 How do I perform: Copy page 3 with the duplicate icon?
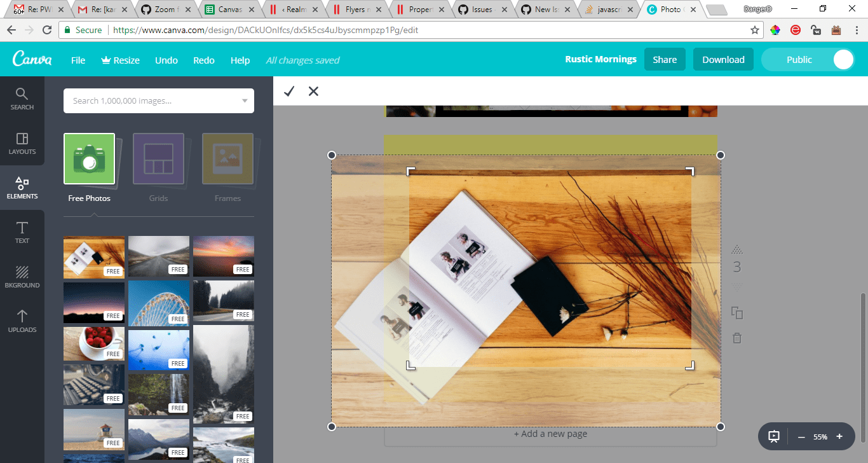coord(737,313)
